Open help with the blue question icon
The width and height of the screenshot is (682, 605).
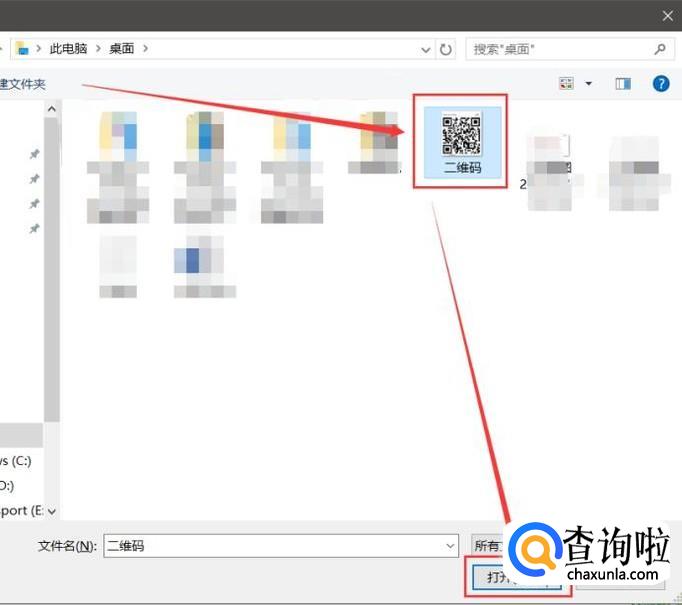pos(661,84)
